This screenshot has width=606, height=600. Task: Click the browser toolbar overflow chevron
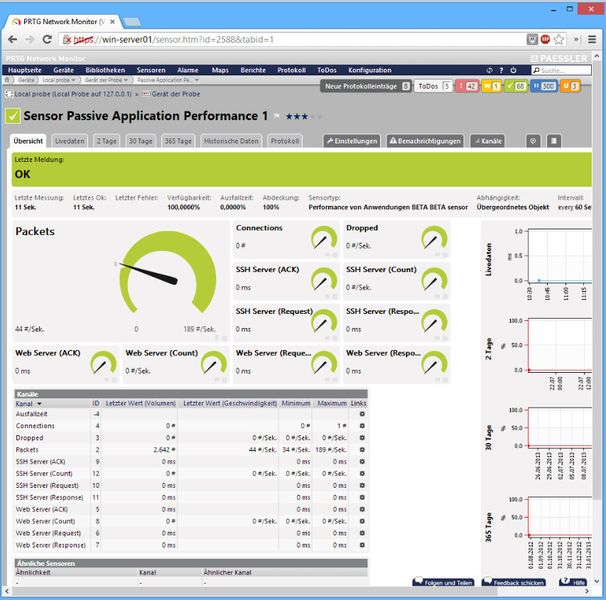[x=576, y=39]
